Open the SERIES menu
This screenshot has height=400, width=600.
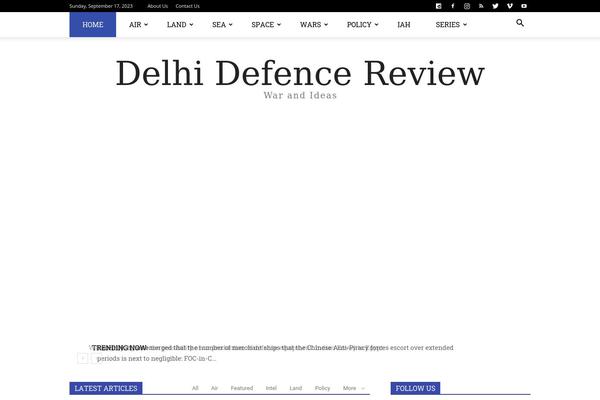[x=451, y=24]
